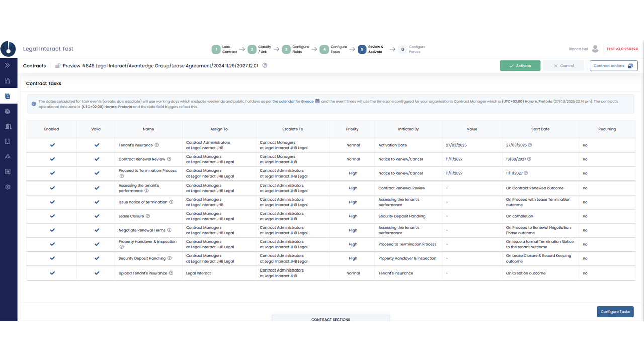Image resolution: width=644 pixels, height=362 pixels.
Task: Click help icon under Proceed to Termination Process
Action: [x=121, y=176]
